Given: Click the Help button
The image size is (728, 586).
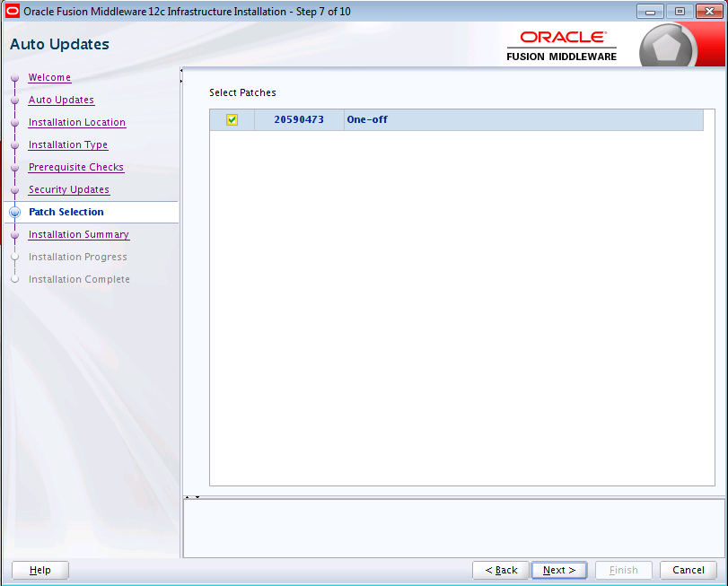Looking at the screenshot, I should pyautogui.click(x=39, y=570).
